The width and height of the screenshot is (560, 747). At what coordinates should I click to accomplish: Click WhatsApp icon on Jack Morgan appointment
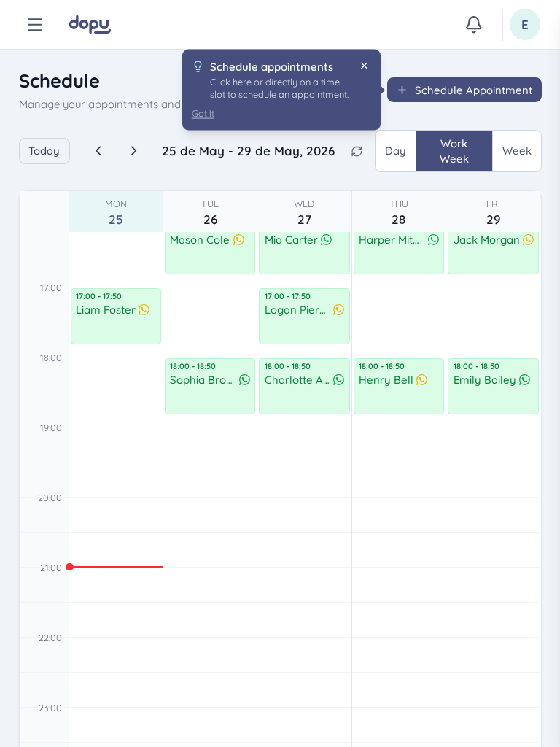[x=528, y=239]
